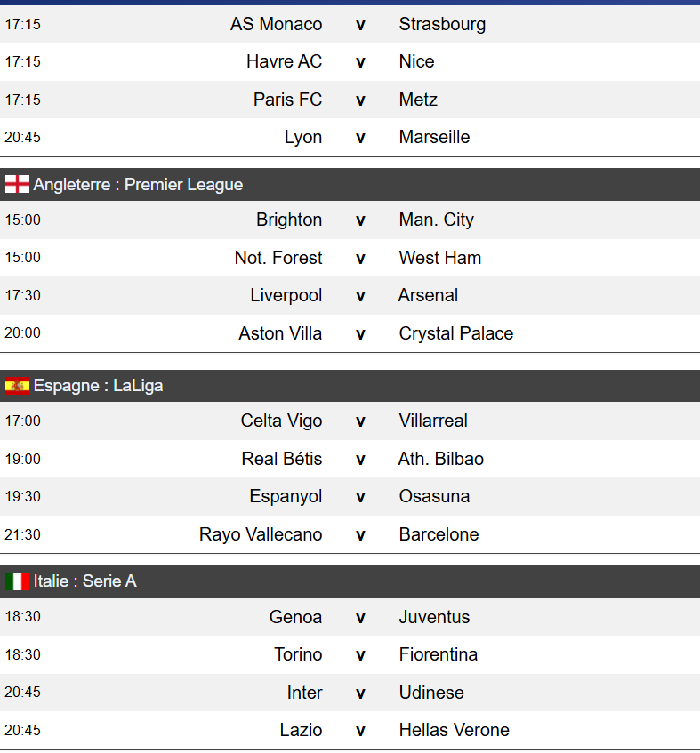
Task: Click the 21:30 kickoff time
Action: tap(22, 534)
